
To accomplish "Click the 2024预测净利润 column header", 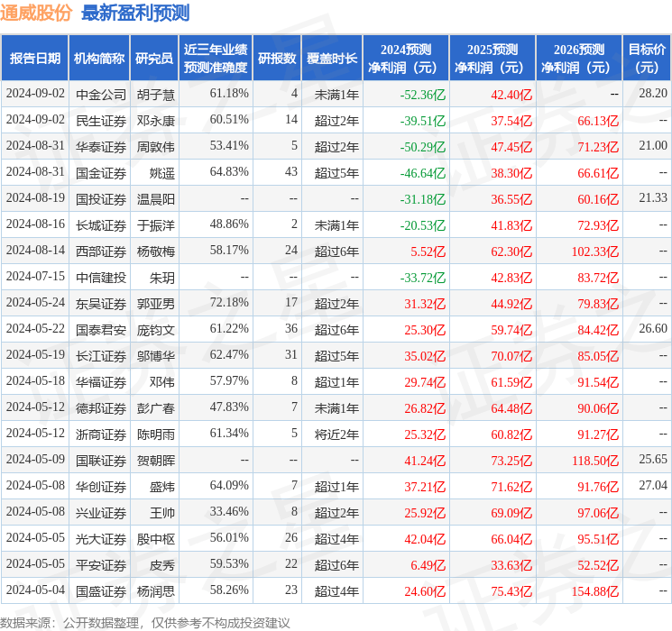I will (x=406, y=59).
